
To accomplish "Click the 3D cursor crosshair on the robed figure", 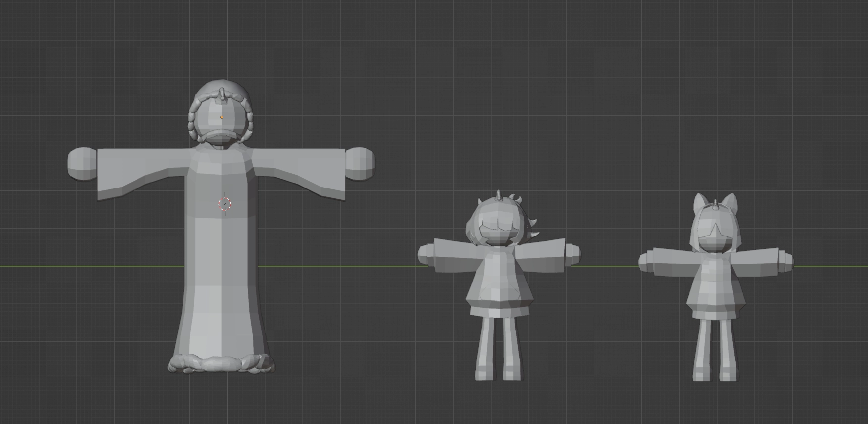I will 225,203.
